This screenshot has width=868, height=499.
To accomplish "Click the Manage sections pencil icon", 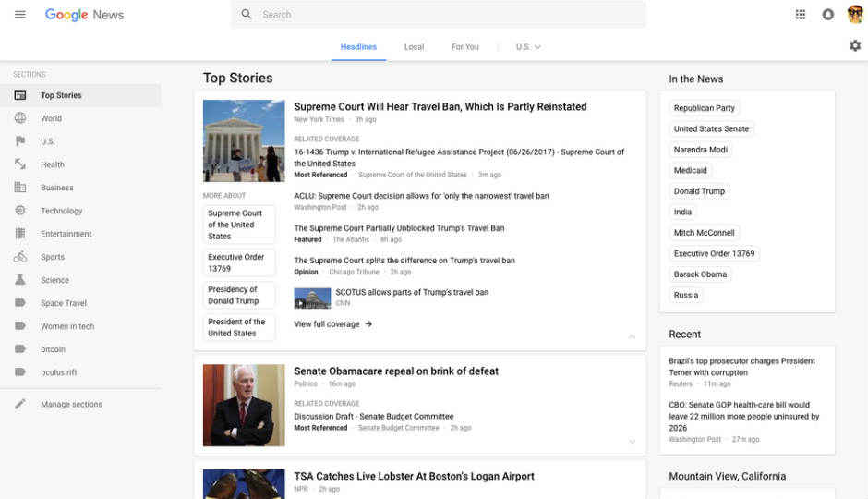I will point(20,405).
